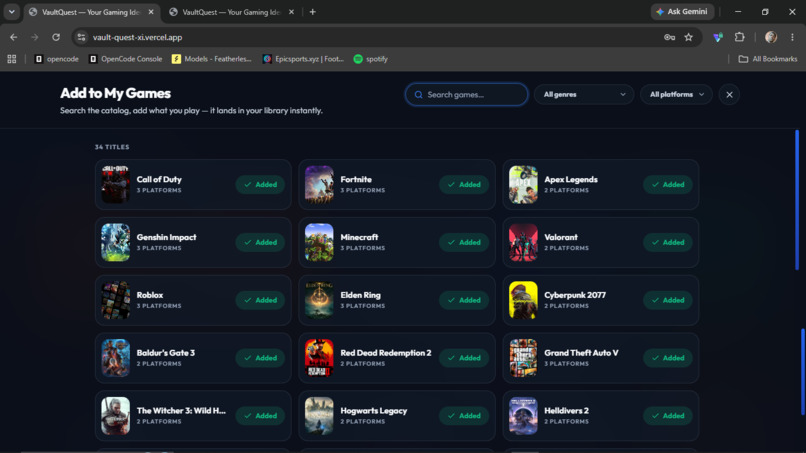Open the Chrome profile avatar
The width and height of the screenshot is (806, 453).
click(x=771, y=37)
